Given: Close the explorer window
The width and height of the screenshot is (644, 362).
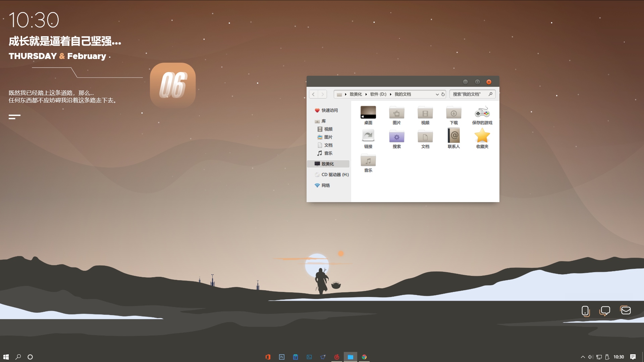Looking at the screenshot, I should [x=489, y=82].
